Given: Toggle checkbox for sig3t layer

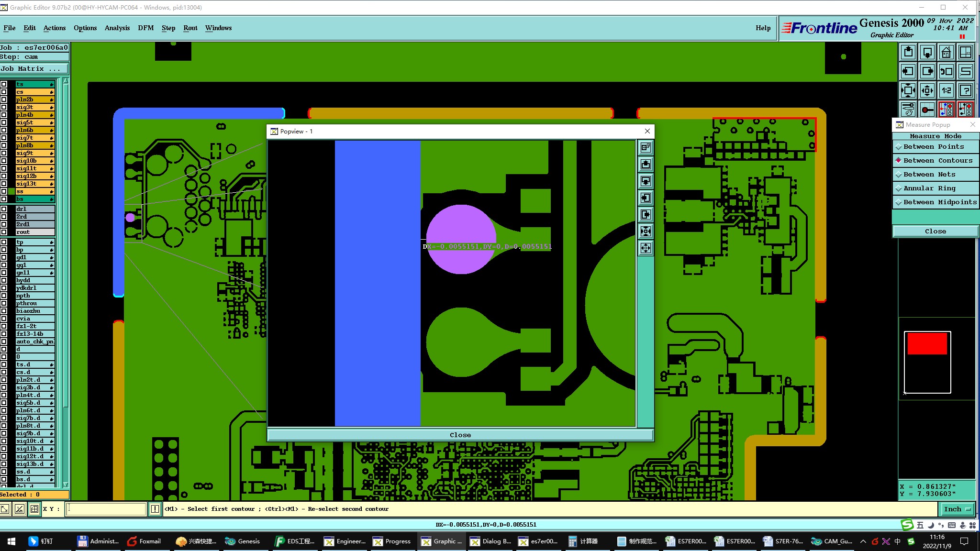Looking at the screenshot, I should pos(4,107).
